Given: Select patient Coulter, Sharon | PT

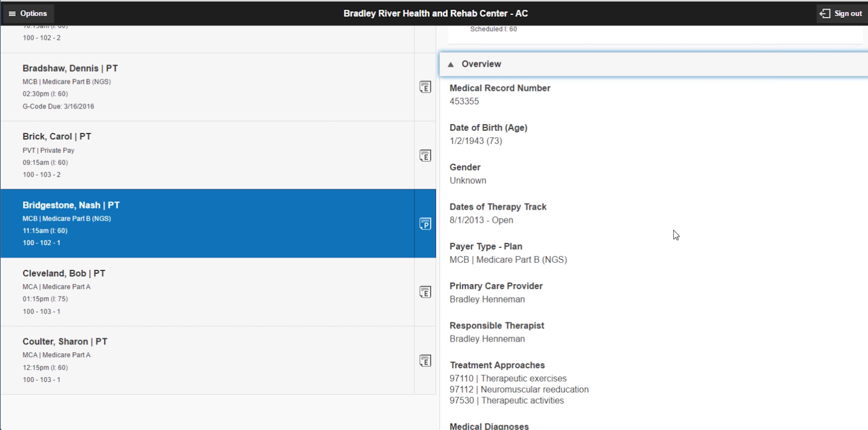Looking at the screenshot, I should (x=65, y=341).
